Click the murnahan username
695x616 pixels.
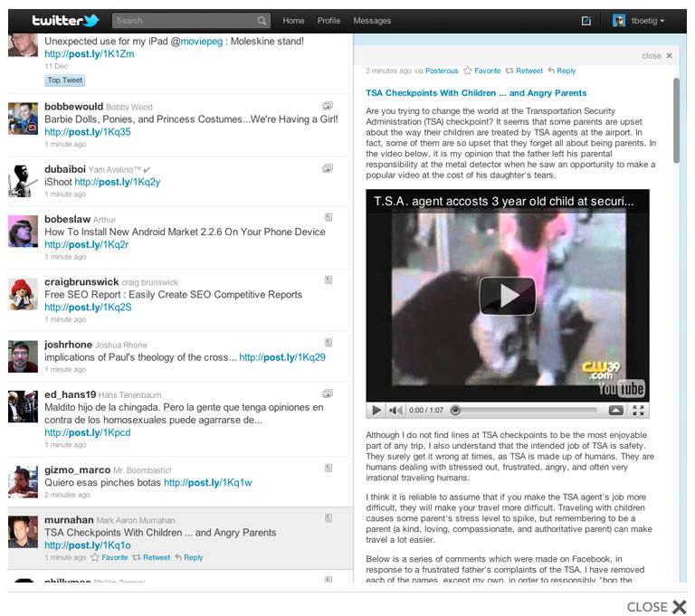coord(69,520)
